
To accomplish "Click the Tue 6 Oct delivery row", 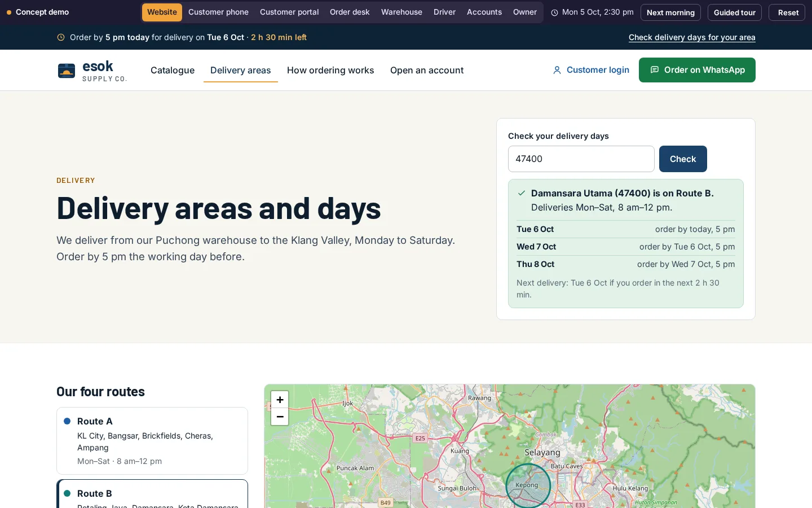I will [626, 229].
